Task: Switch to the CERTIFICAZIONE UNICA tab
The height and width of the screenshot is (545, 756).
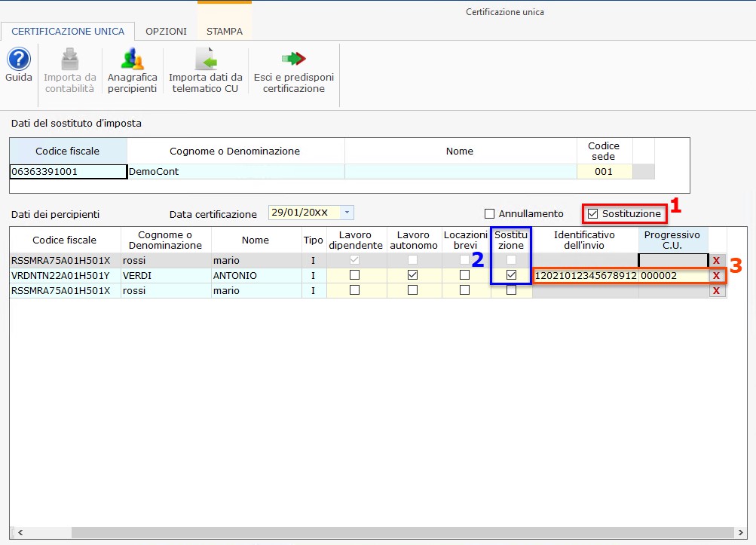Action: [68, 32]
